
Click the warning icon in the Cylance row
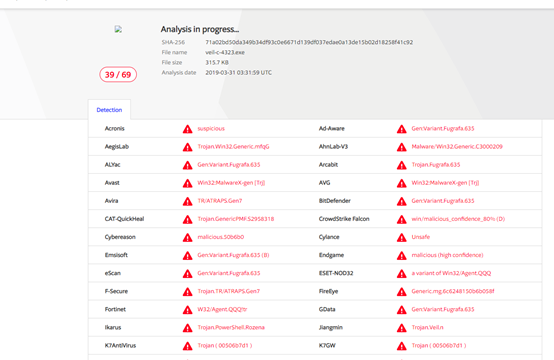[x=402, y=237]
